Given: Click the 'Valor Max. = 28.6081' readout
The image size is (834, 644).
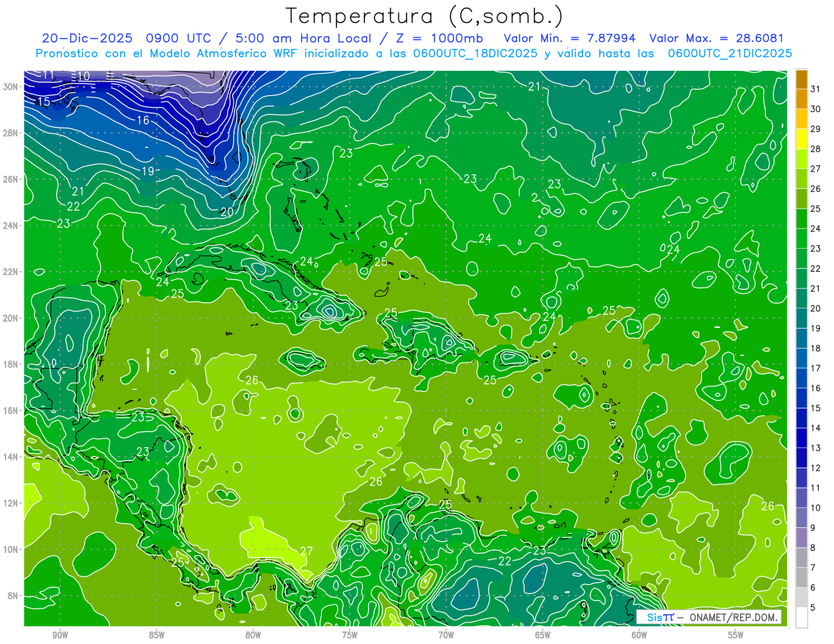Looking at the screenshot, I should pos(717,39).
